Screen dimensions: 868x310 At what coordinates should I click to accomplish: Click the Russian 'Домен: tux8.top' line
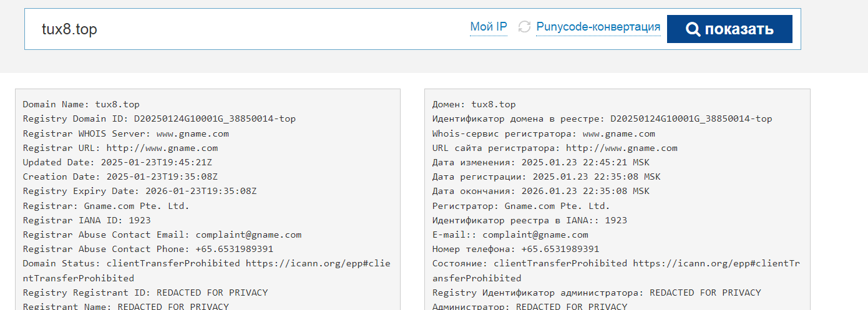[474, 105]
